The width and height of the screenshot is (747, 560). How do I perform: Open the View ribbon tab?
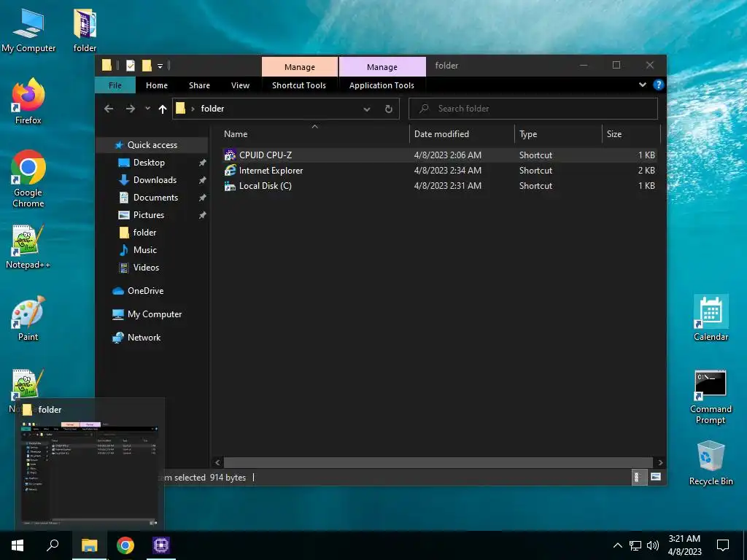(240, 85)
